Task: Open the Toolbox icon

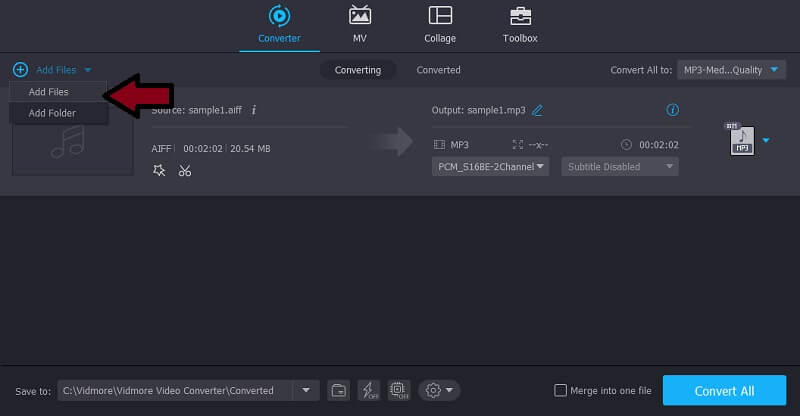Action: 520,25
